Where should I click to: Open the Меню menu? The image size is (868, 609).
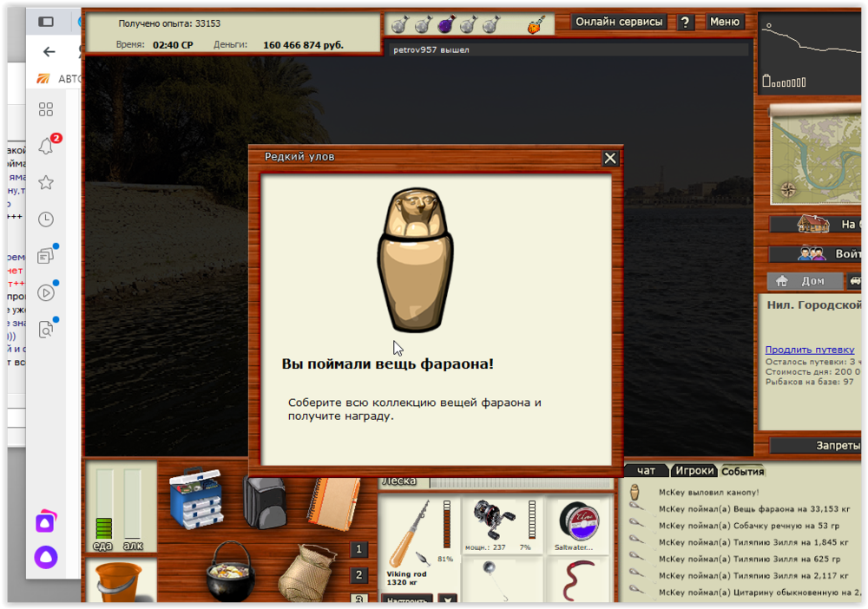coord(725,22)
